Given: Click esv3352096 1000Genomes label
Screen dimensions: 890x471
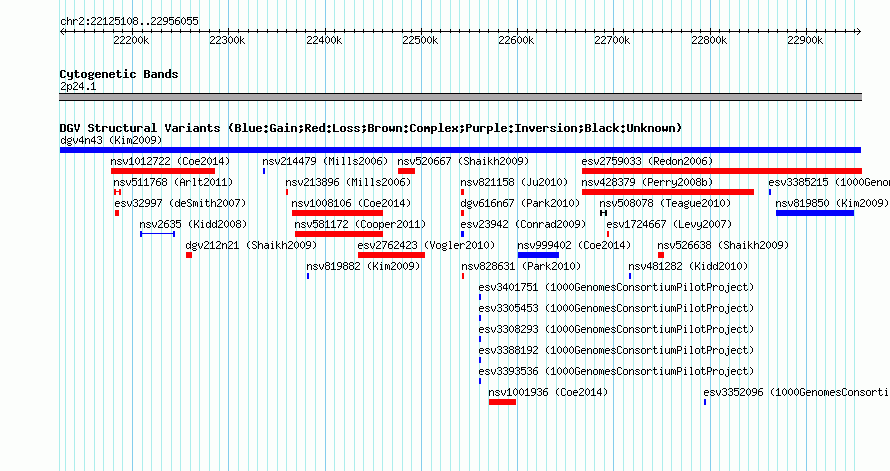Looking at the screenshot, I should pos(796,392).
